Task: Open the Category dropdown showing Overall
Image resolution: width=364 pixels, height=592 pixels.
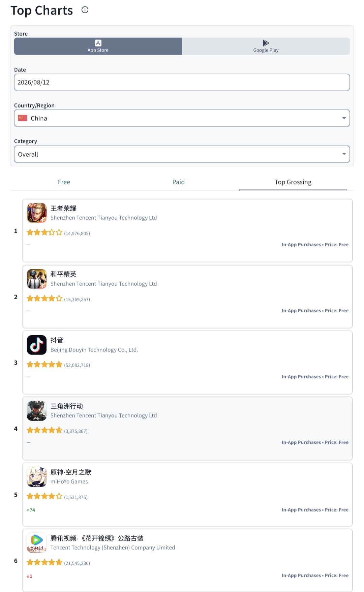Action: [x=182, y=154]
